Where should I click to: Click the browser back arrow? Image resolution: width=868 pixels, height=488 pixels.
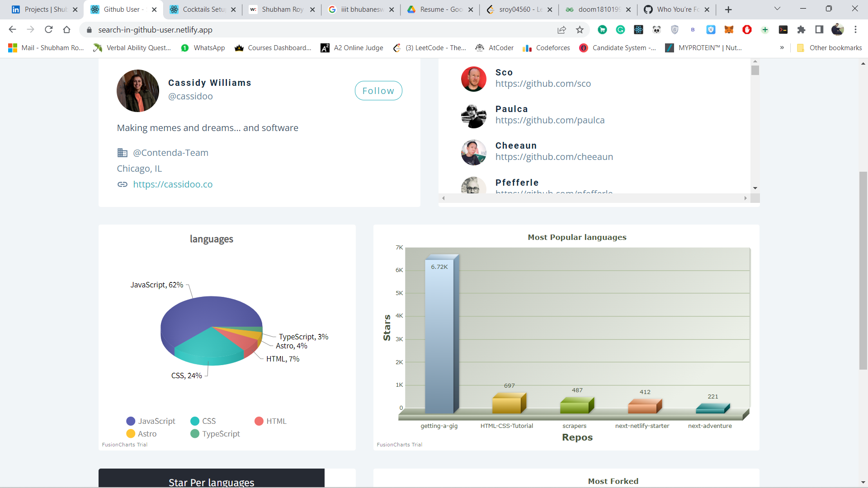click(12, 29)
